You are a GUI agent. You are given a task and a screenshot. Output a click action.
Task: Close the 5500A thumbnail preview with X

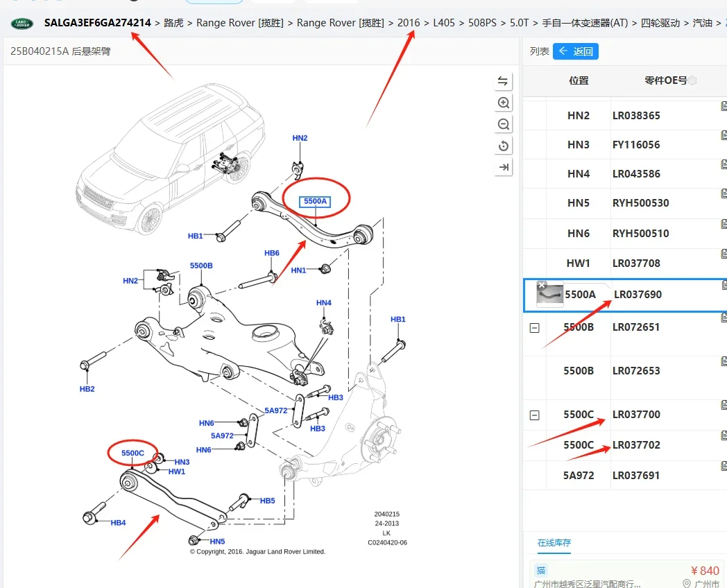[542, 285]
